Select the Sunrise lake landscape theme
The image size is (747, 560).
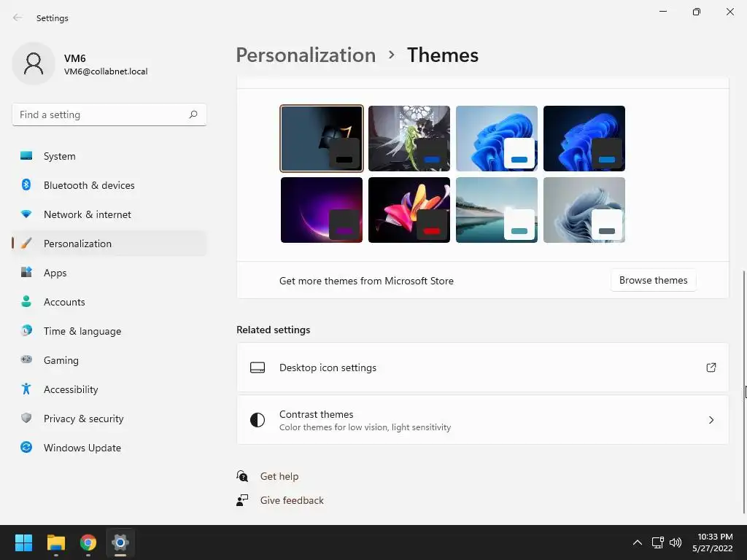497,210
